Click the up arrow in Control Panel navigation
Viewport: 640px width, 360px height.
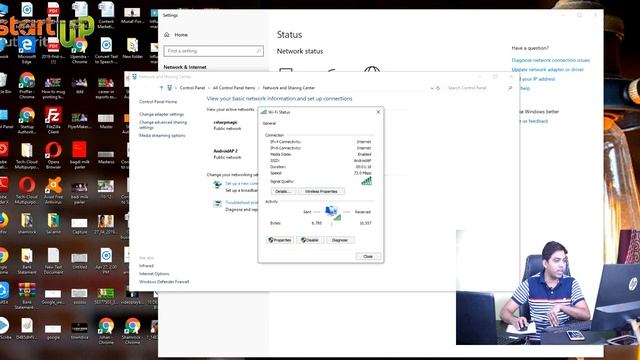[x=162, y=88]
